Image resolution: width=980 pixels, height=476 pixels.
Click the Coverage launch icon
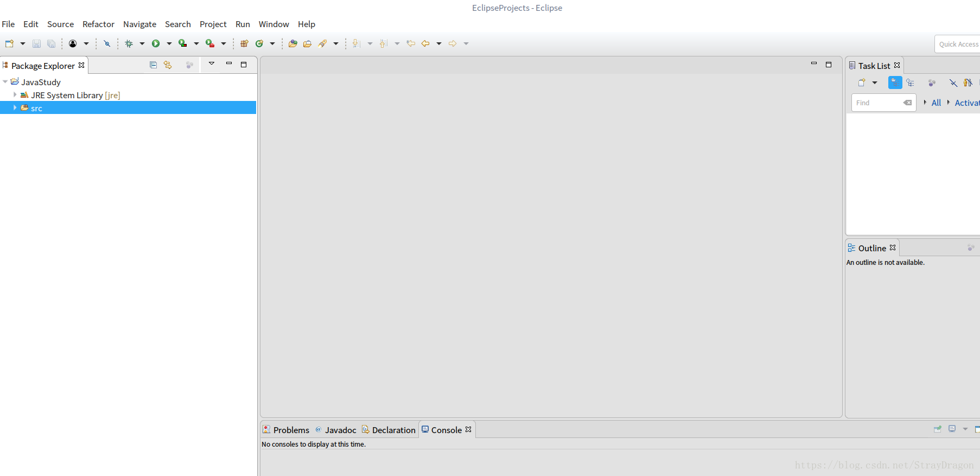[x=183, y=43]
